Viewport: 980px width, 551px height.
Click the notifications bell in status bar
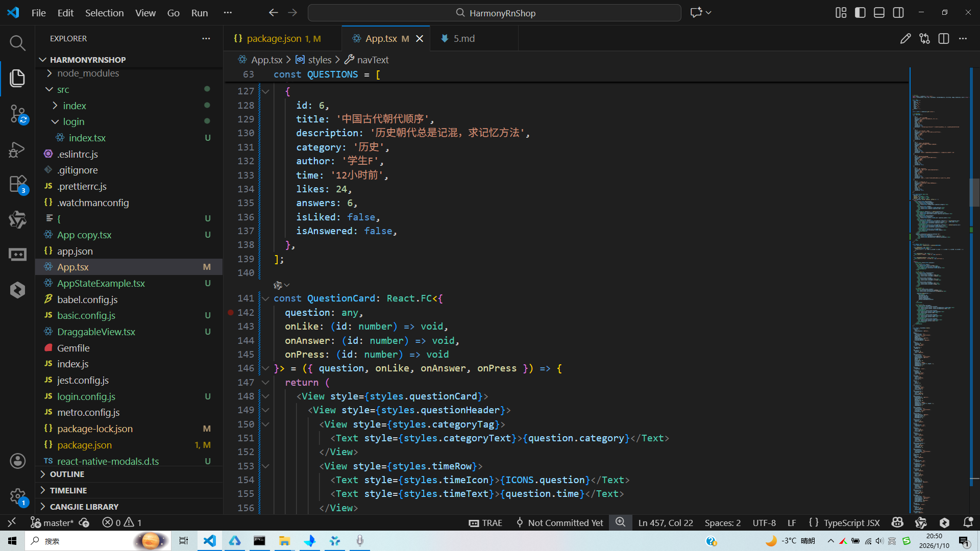tap(968, 522)
